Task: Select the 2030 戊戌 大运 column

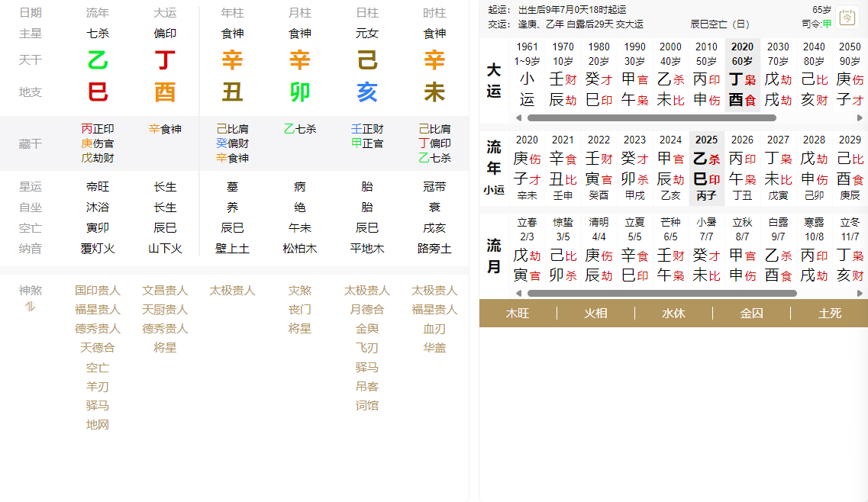Action: point(778,75)
